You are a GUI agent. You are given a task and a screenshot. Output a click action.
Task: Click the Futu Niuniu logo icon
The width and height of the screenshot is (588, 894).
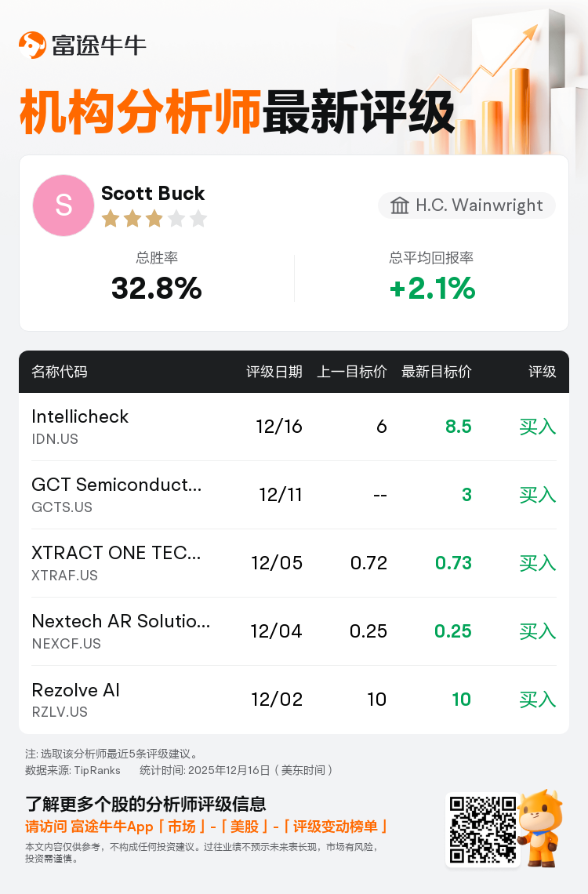point(32,45)
